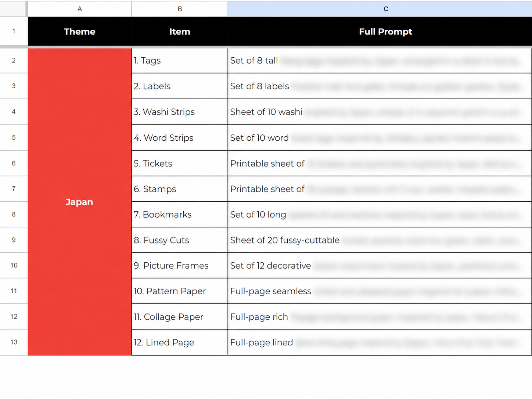Click the 'Sheet of 10 washi' prompt cell

[380, 112]
